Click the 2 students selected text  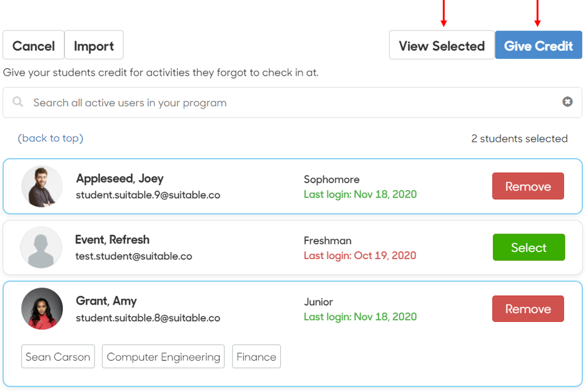click(x=520, y=139)
